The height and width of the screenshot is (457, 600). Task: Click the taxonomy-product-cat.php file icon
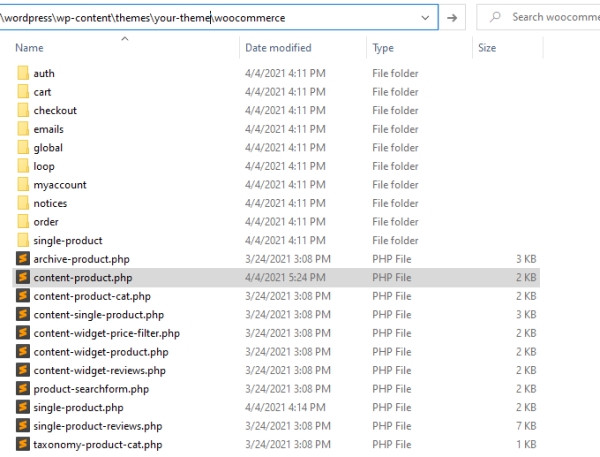click(x=23, y=444)
